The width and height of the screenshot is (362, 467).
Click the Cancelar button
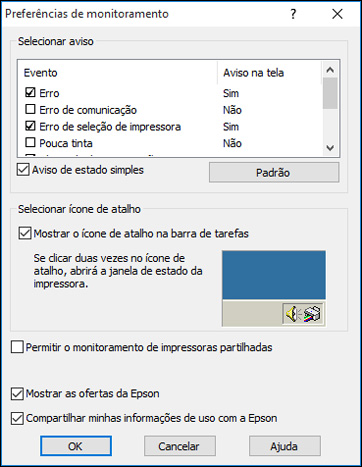pyautogui.click(x=180, y=446)
